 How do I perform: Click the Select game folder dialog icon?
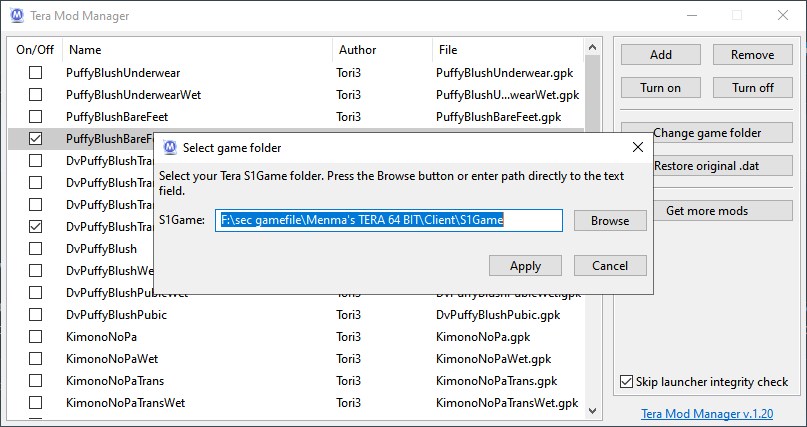click(170, 148)
